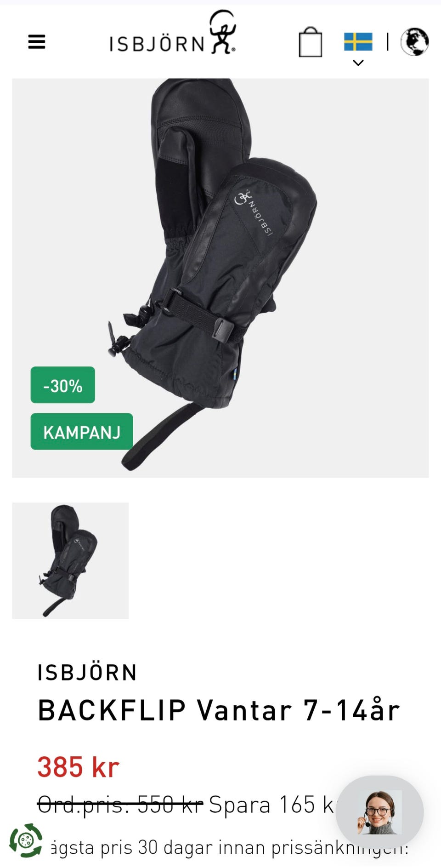Select the Swedish flag country icon
Image resolution: width=441 pixels, height=868 pixels.
pos(358,42)
